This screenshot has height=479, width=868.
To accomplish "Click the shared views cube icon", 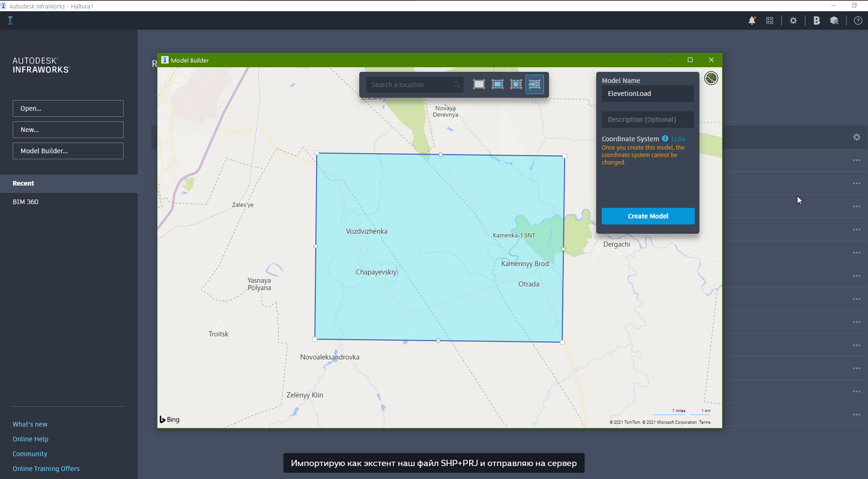I will point(834,20).
